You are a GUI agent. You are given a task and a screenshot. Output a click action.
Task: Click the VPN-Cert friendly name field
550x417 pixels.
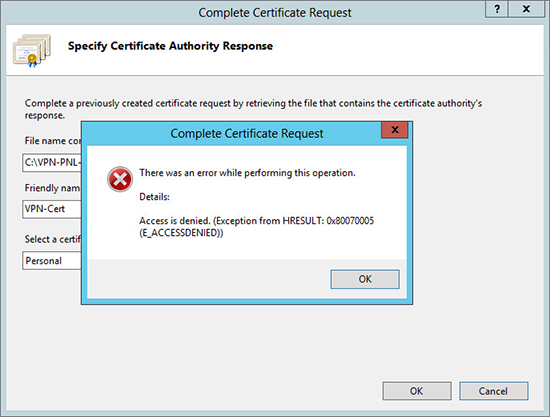52,209
